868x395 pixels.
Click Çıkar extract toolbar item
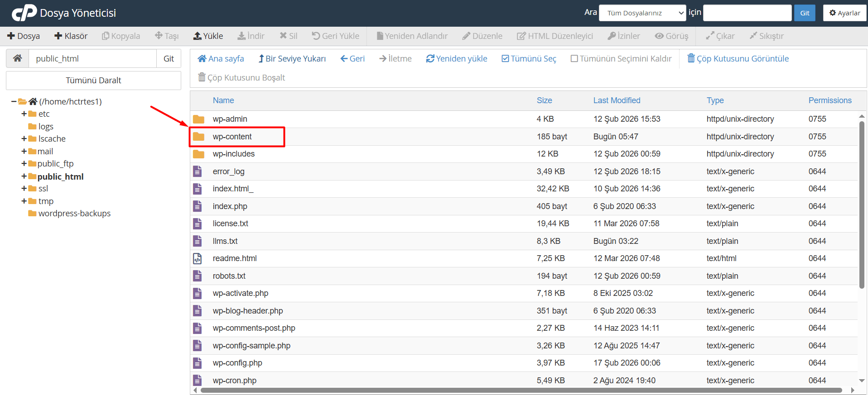(x=720, y=36)
